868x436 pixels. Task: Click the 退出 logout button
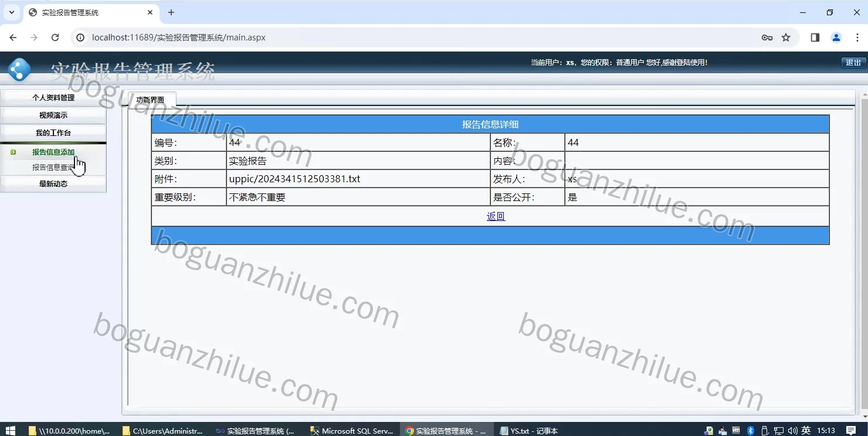tap(853, 63)
